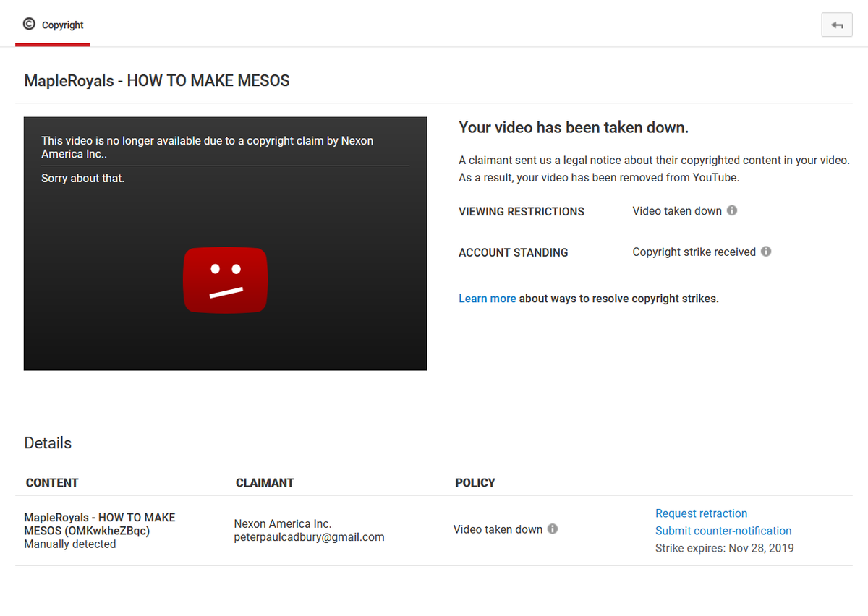Select claimant name Nexon America Inc. in table

[x=283, y=523]
